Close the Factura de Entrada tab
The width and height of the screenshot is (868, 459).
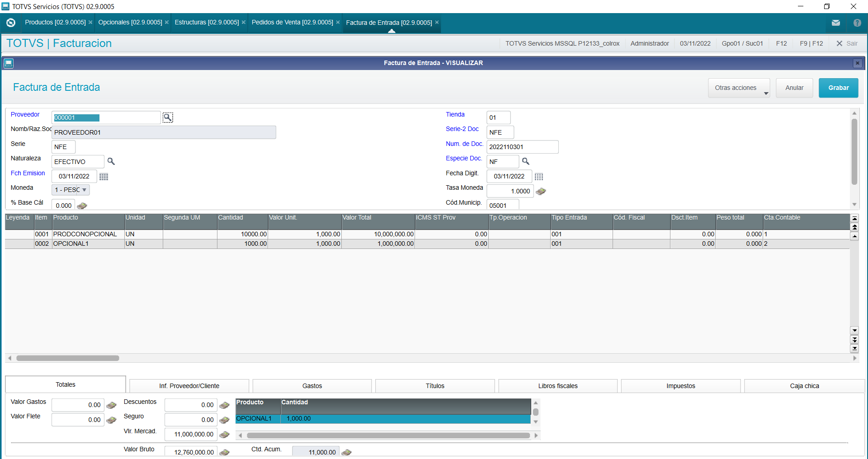pos(437,23)
